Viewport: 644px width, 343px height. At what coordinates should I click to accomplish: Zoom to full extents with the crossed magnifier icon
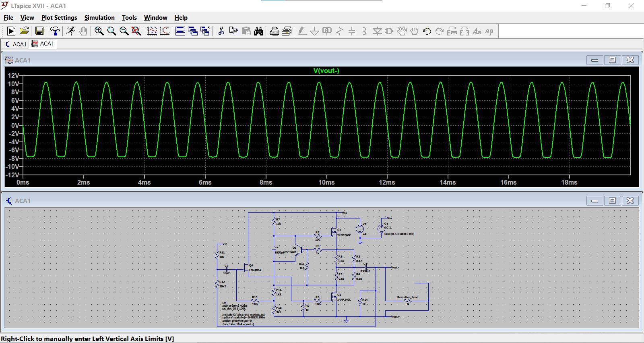pos(136,31)
